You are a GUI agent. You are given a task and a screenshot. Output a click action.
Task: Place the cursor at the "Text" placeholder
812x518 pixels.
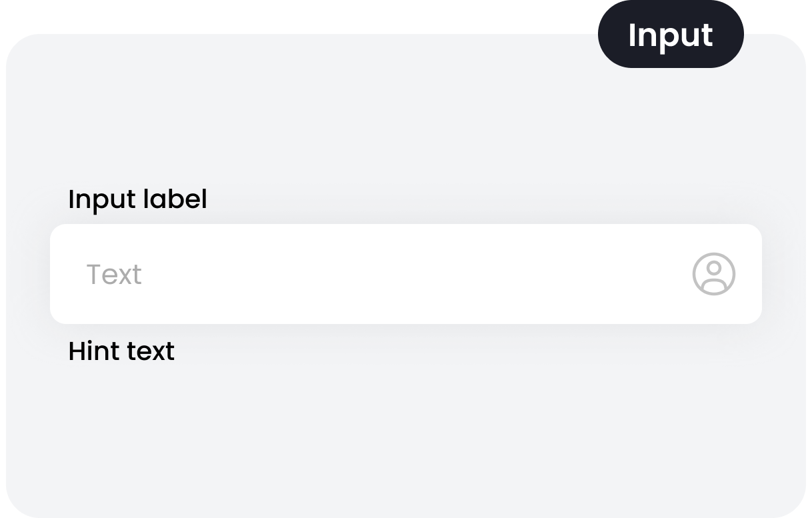pos(114,275)
